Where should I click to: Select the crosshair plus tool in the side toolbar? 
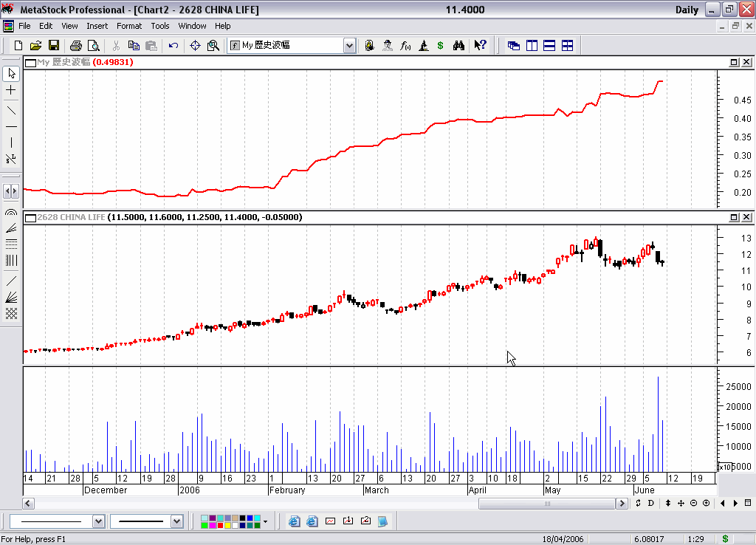click(x=11, y=90)
